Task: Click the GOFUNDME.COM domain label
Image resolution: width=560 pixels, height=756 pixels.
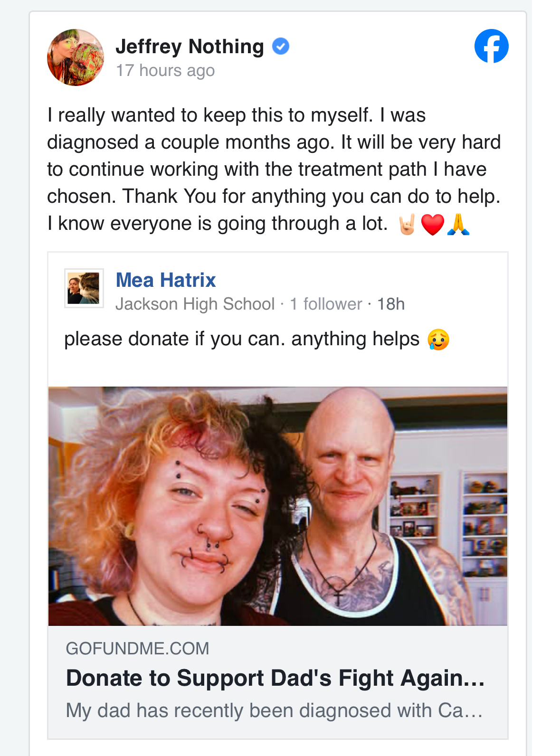Action: click(138, 649)
